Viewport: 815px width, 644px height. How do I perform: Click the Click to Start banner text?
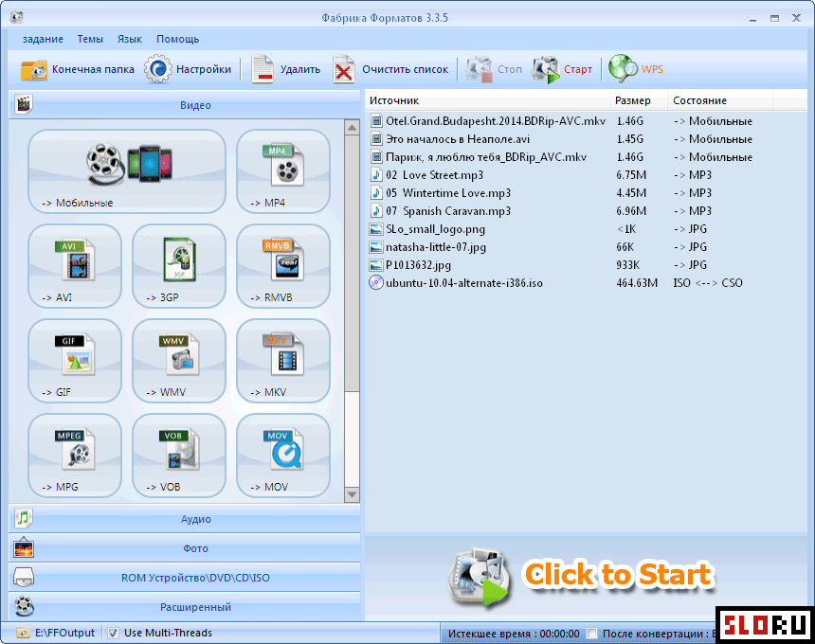click(x=618, y=574)
